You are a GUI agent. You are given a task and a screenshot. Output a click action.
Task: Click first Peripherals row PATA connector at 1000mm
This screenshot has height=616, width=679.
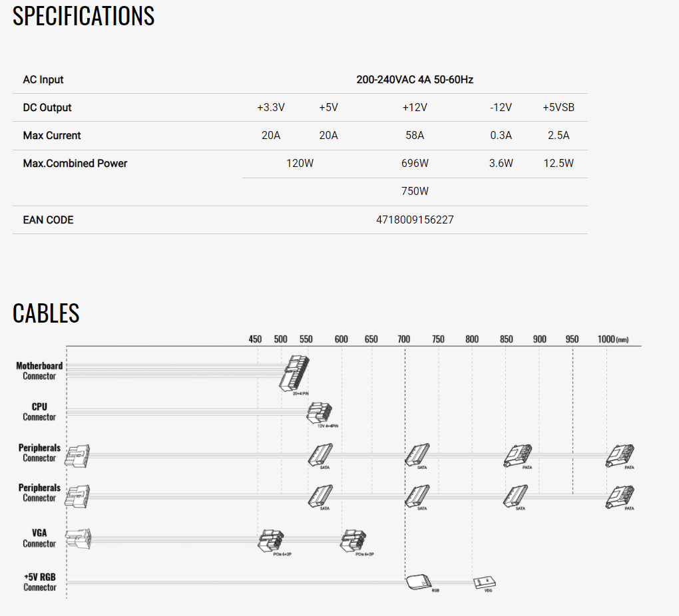pyautogui.click(x=620, y=456)
